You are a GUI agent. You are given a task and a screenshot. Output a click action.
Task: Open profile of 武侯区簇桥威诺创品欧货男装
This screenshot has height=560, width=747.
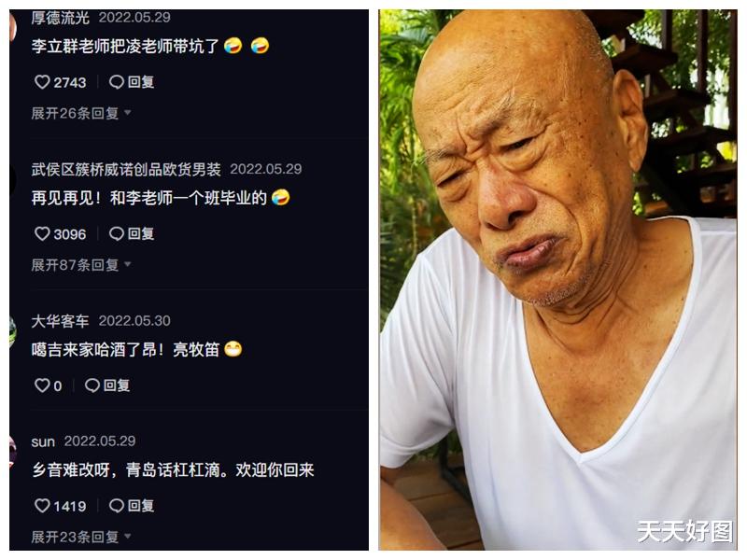[126, 169]
